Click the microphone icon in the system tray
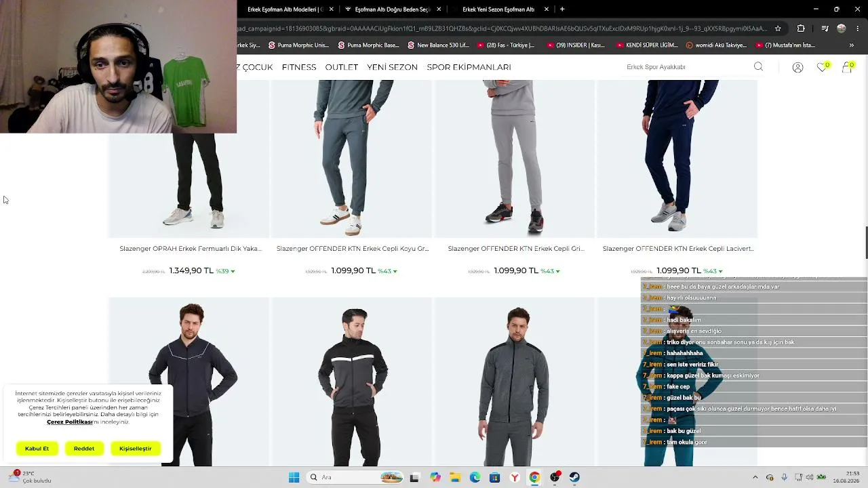Screen dimensions: 868x488 [x=785, y=477]
